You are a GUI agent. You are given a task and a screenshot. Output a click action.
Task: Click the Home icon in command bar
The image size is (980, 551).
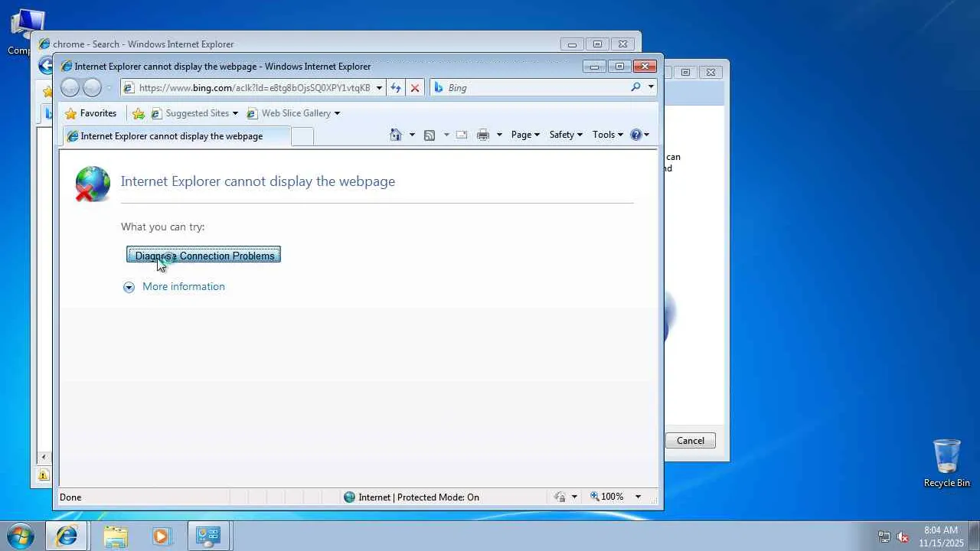(396, 135)
